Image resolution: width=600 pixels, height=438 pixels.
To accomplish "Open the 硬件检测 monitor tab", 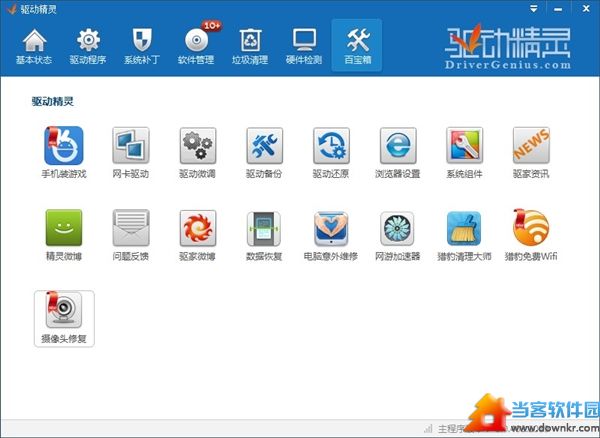I will 304,46.
